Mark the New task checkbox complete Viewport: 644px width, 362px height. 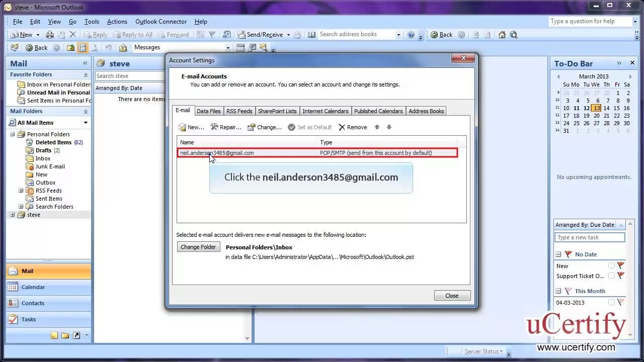click(612, 265)
